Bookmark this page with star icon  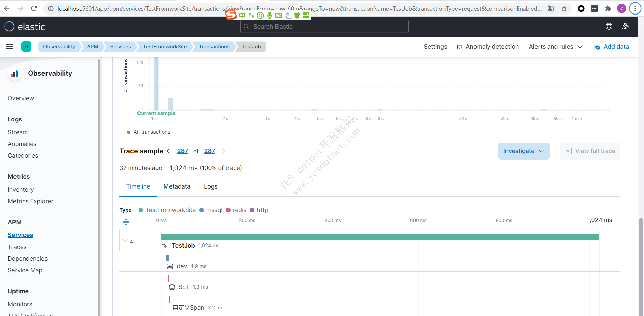click(564, 9)
